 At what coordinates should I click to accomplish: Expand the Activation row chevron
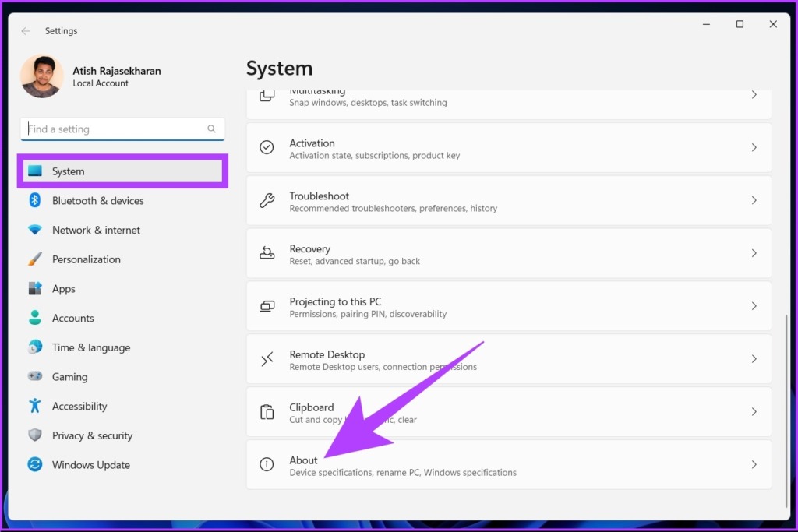click(x=754, y=147)
